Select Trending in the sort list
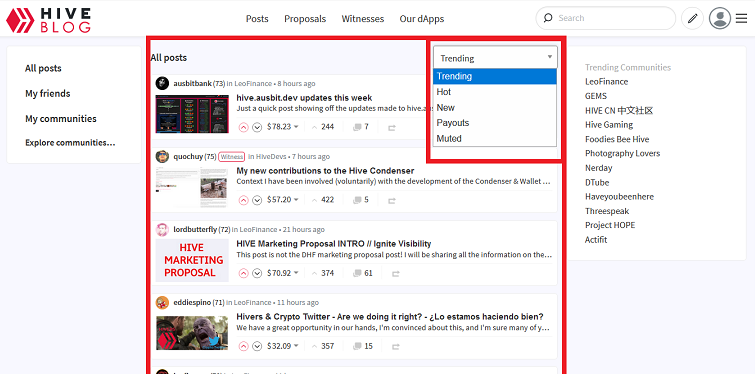755x374 pixels. click(495, 76)
